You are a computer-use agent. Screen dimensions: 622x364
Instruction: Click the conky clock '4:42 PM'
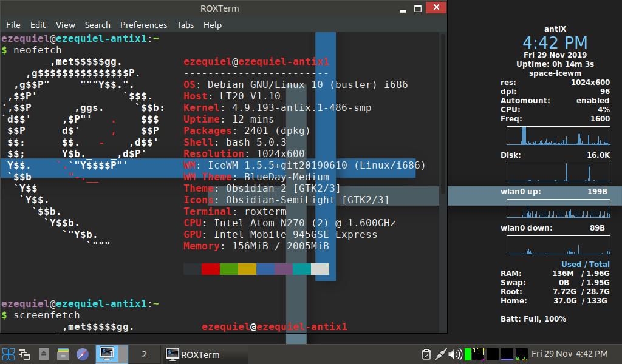tap(555, 42)
